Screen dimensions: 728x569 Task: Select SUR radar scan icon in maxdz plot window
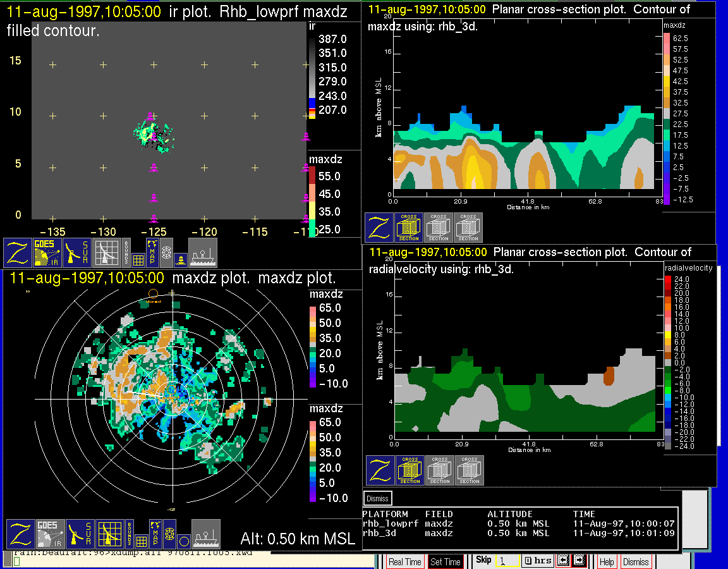(x=80, y=534)
